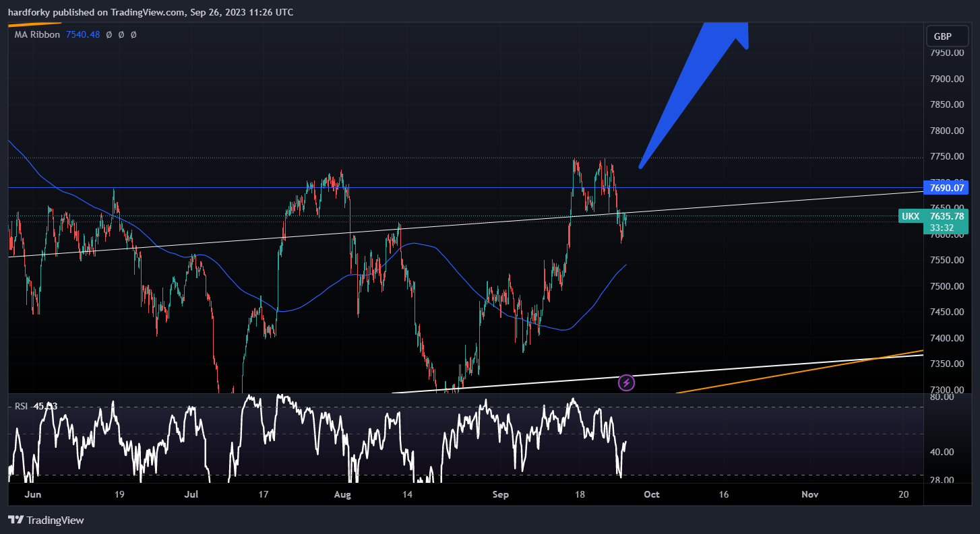Click the 7690.07 horizontal line price label
This screenshot has height=534, width=980.
click(946, 187)
